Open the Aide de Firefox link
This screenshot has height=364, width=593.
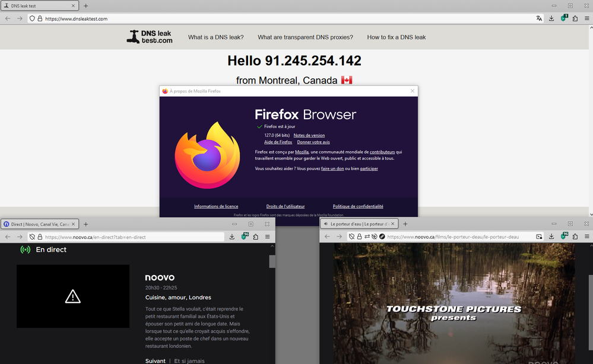(x=278, y=142)
